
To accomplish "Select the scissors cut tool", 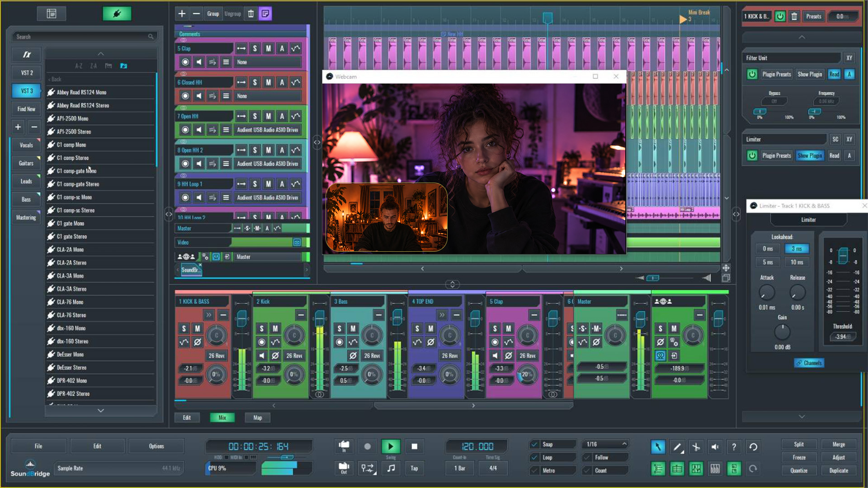I will 696,447.
